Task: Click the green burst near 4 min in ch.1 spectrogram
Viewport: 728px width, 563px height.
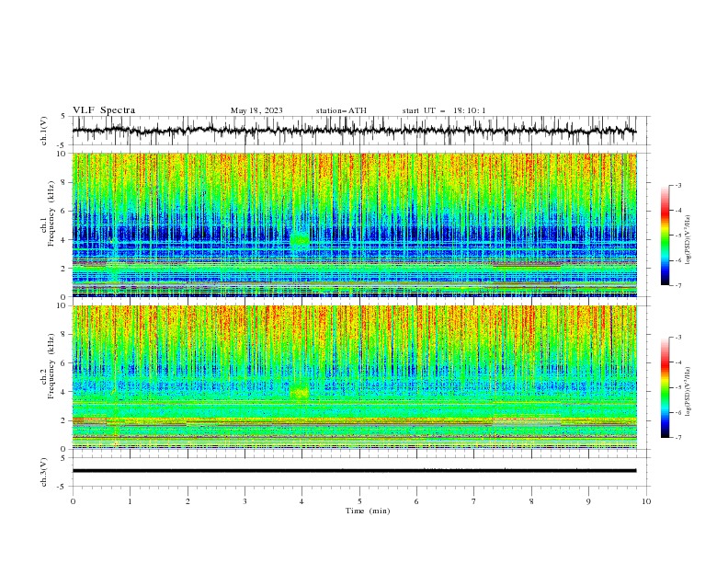Action: click(x=300, y=240)
